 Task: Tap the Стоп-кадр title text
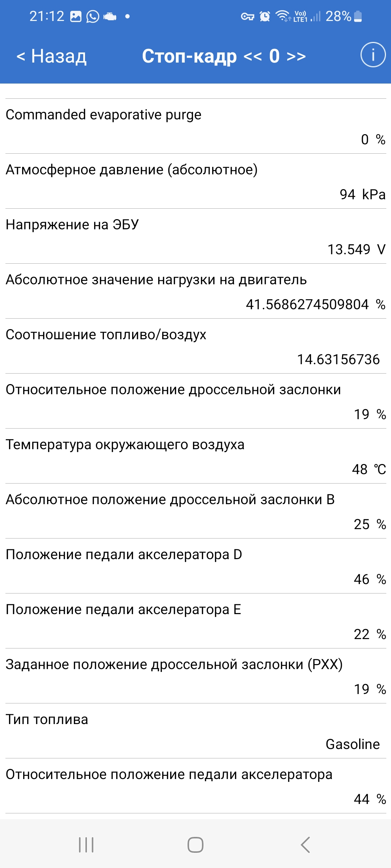[189, 56]
